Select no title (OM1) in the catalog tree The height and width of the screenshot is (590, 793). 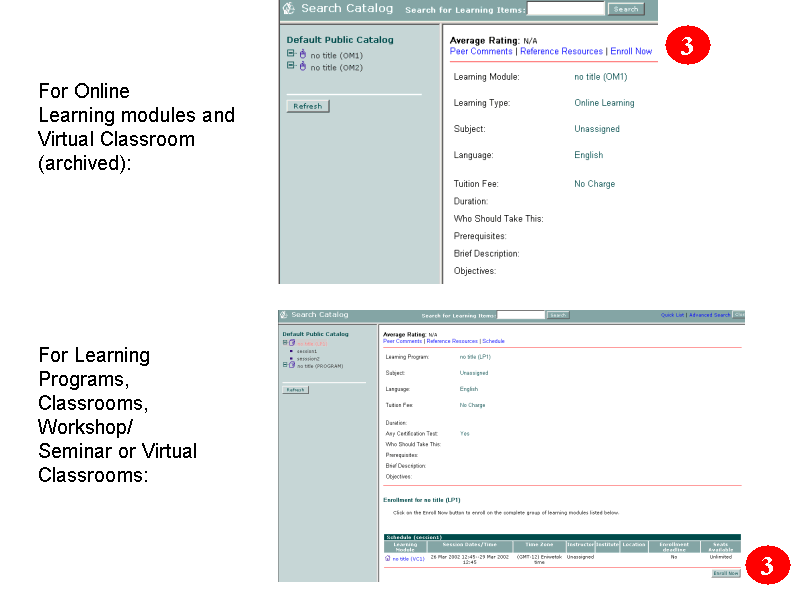[x=336, y=56]
